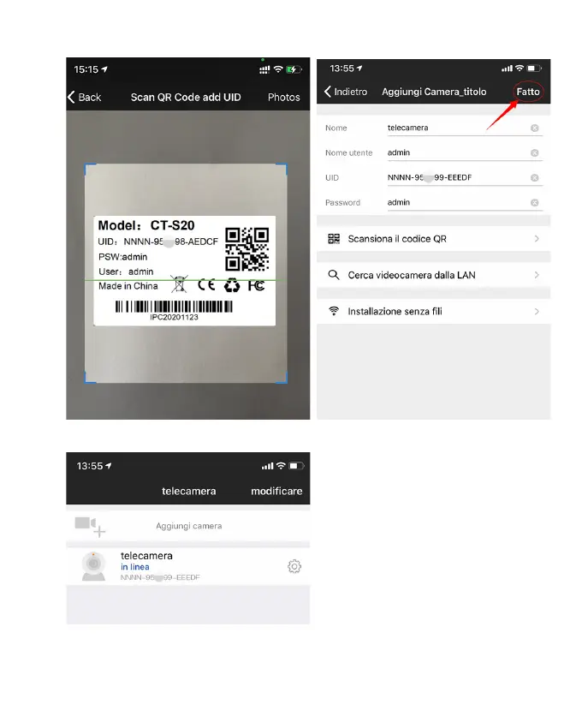Tap the UID text under telecamera entry
The width and height of the screenshot is (582, 728).
click(160, 577)
